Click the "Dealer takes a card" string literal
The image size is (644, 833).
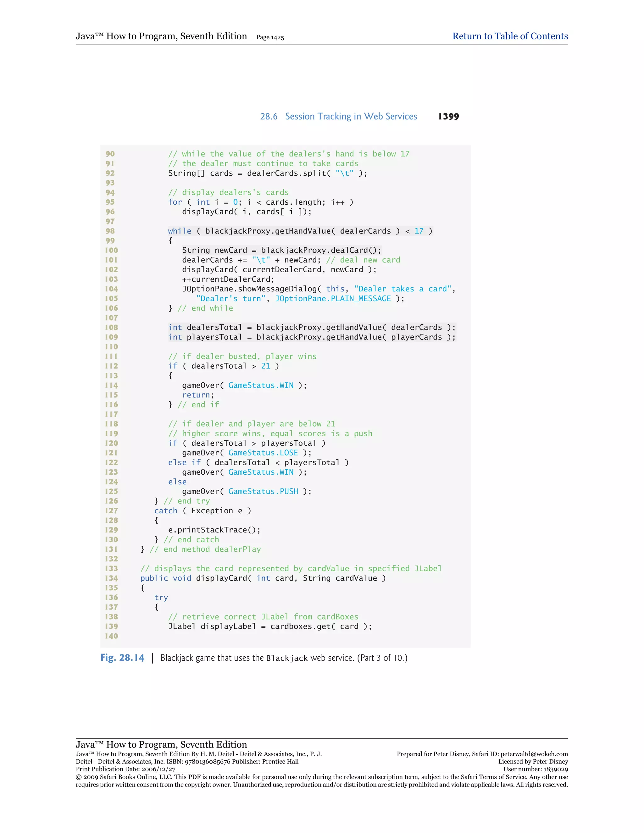402,289
